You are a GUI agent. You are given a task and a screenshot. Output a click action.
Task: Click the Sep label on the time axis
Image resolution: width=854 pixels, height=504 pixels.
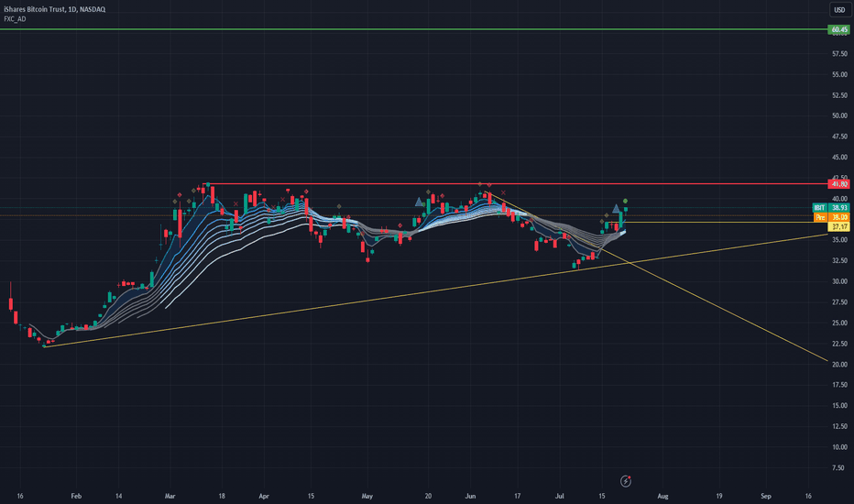(766, 497)
